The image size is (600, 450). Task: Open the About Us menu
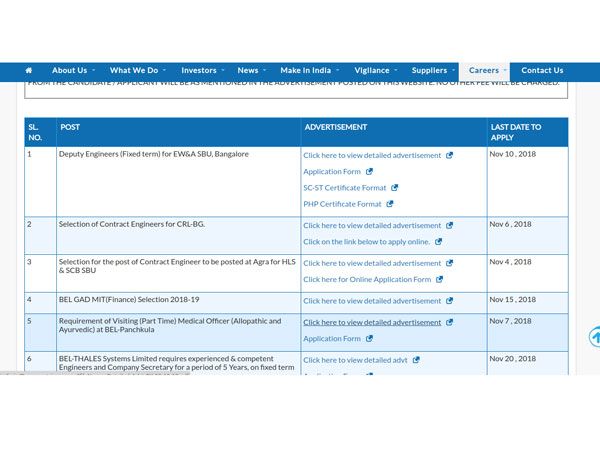click(x=70, y=70)
